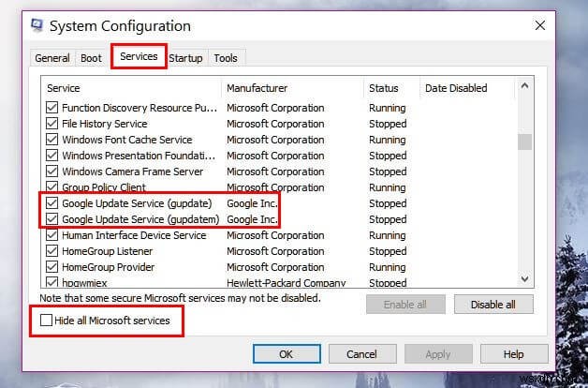Sort services by Manufacturer column header
The height and width of the screenshot is (388, 588).
292,88
